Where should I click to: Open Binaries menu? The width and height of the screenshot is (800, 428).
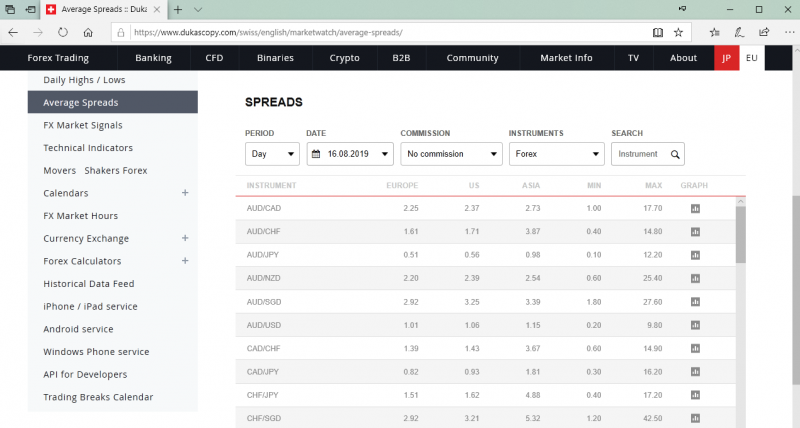pyautogui.click(x=275, y=58)
